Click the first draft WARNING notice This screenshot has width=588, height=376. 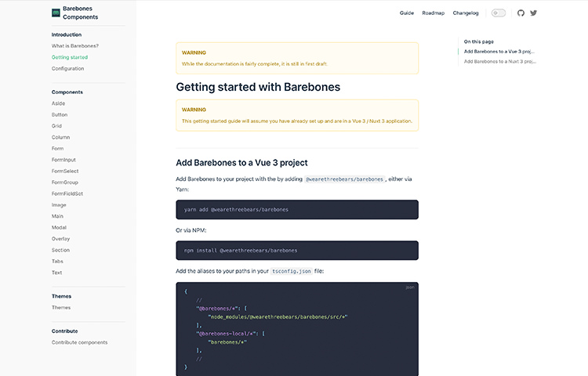297,58
